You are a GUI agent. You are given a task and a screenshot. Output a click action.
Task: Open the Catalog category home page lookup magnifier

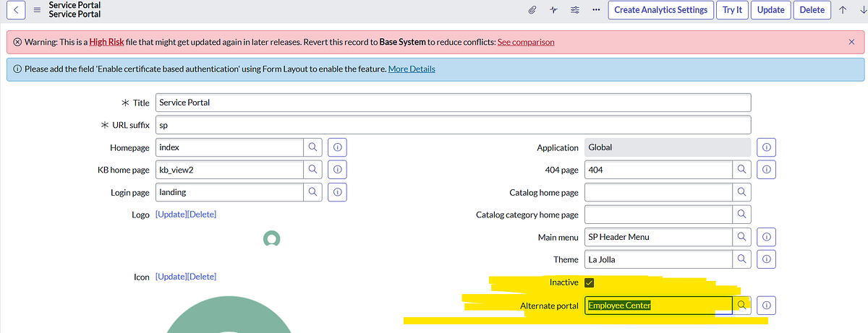pos(741,215)
